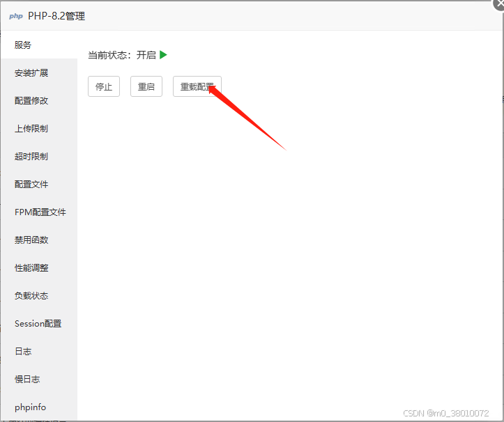
Task: Select the 禁用函数 tab
Action: tap(39, 240)
